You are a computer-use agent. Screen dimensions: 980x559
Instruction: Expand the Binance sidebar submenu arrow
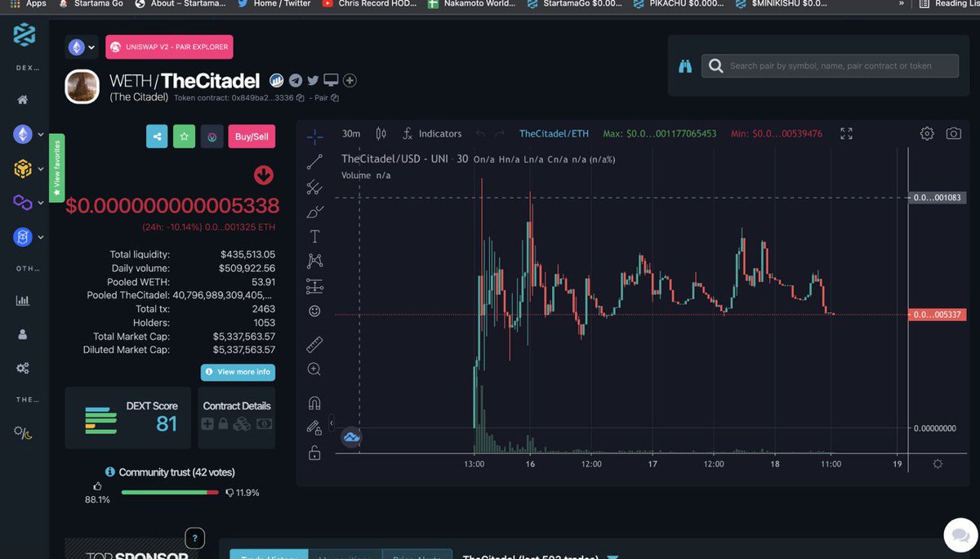click(41, 168)
